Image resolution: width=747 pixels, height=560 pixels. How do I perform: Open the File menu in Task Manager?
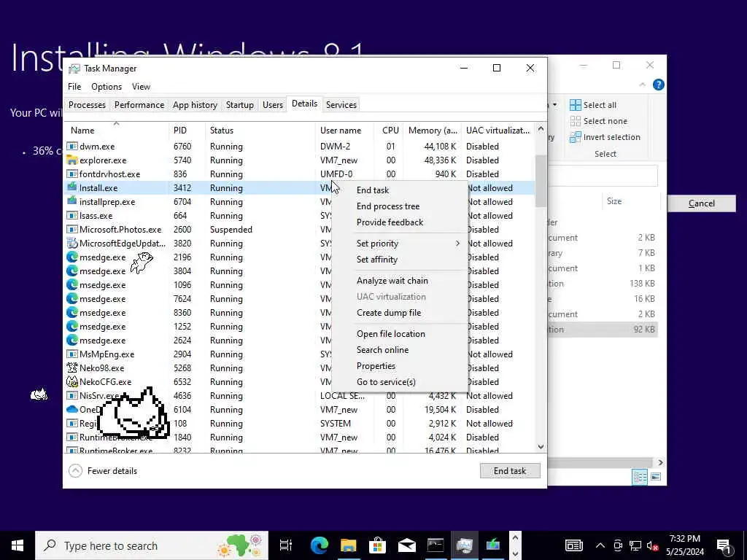(x=74, y=87)
